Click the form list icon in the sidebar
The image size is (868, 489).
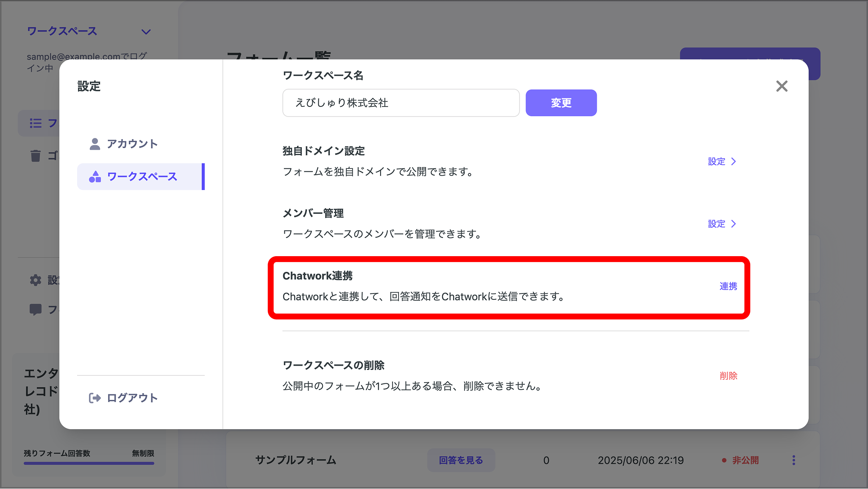(x=36, y=123)
